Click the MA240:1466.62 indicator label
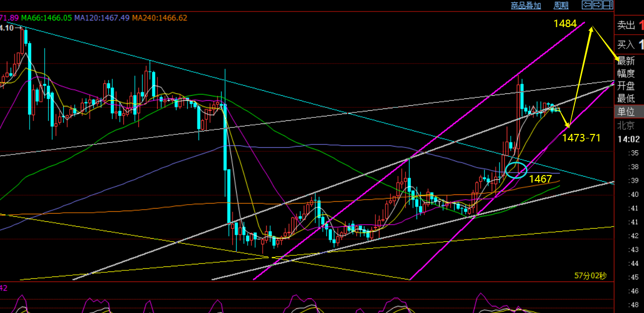Screen dimensions: 644x313 pyautogui.click(x=160, y=18)
